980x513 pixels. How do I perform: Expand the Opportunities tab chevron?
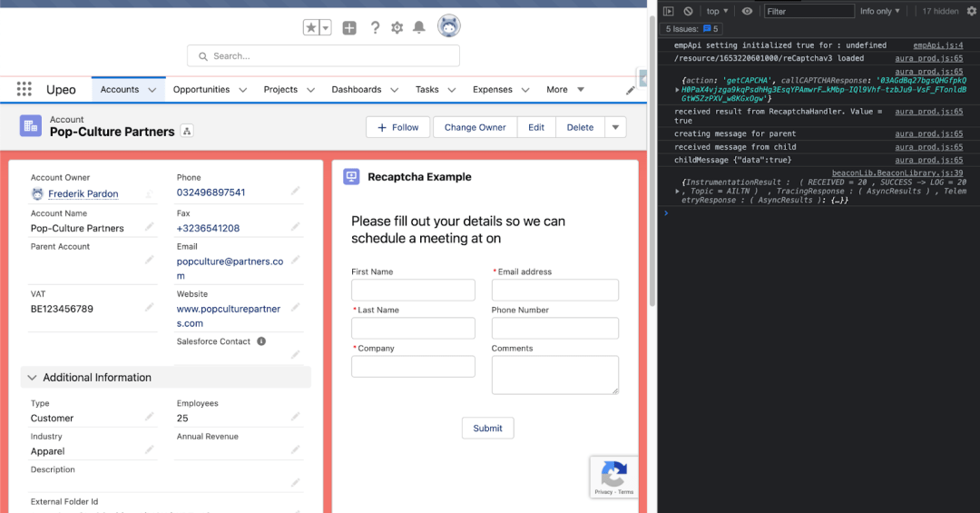(x=243, y=90)
